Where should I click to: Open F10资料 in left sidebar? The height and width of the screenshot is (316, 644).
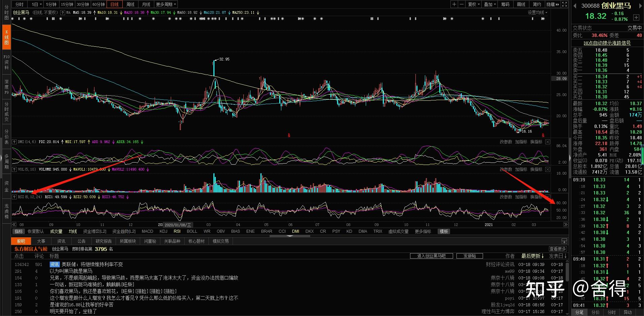point(6,62)
